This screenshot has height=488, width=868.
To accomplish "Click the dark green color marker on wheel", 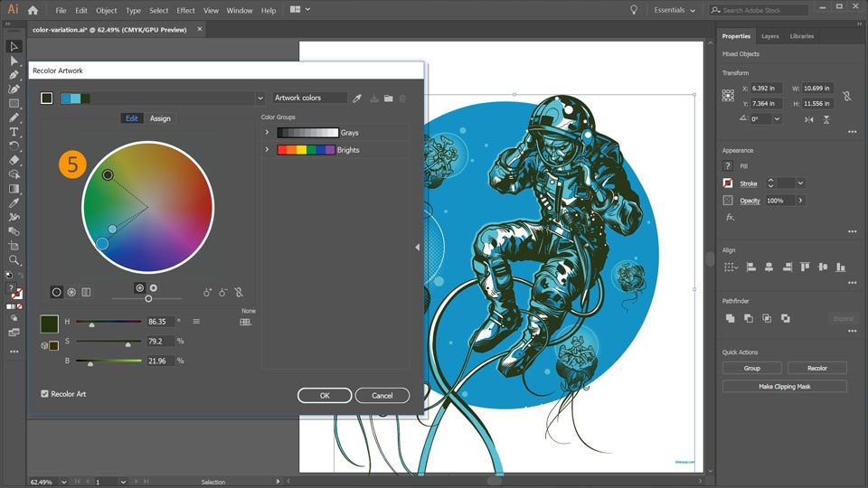I will coord(108,174).
